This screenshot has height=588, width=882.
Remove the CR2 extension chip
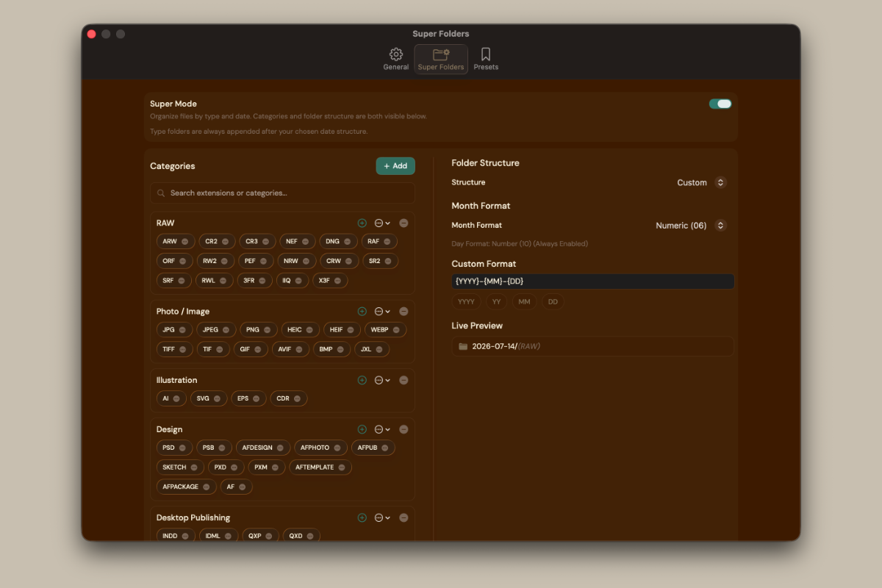(225, 242)
